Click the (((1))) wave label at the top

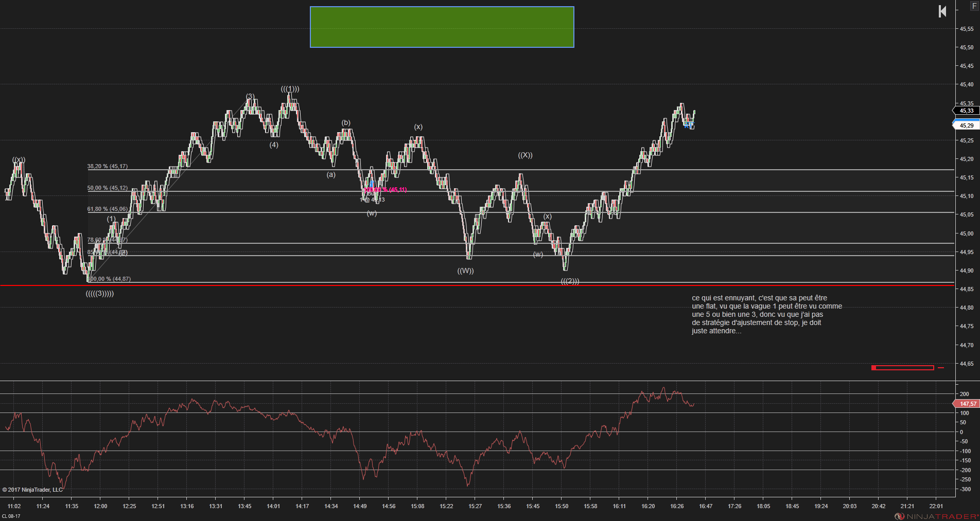pyautogui.click(x=290, y=89)
